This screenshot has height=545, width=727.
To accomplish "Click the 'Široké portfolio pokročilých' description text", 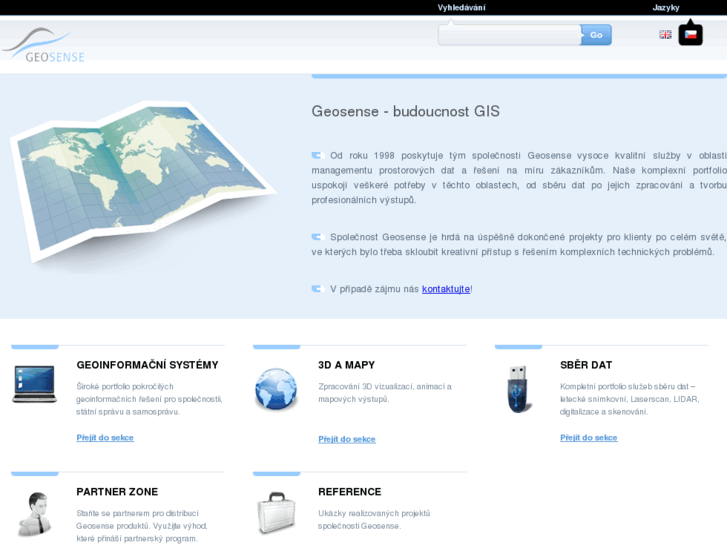I will (149, 399).
